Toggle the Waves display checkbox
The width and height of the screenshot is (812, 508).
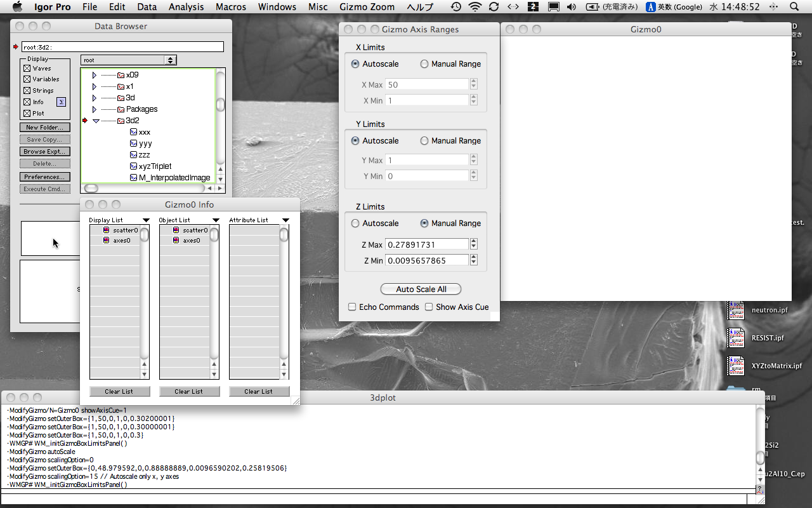(x=27, y=68)
